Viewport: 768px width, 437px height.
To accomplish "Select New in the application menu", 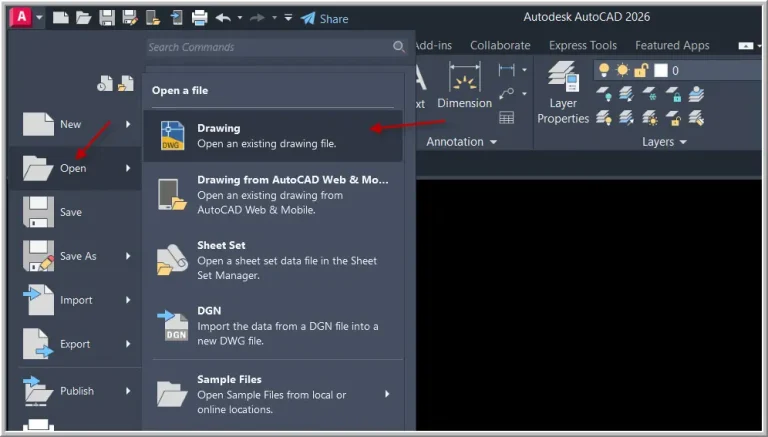I will point(76,124).
